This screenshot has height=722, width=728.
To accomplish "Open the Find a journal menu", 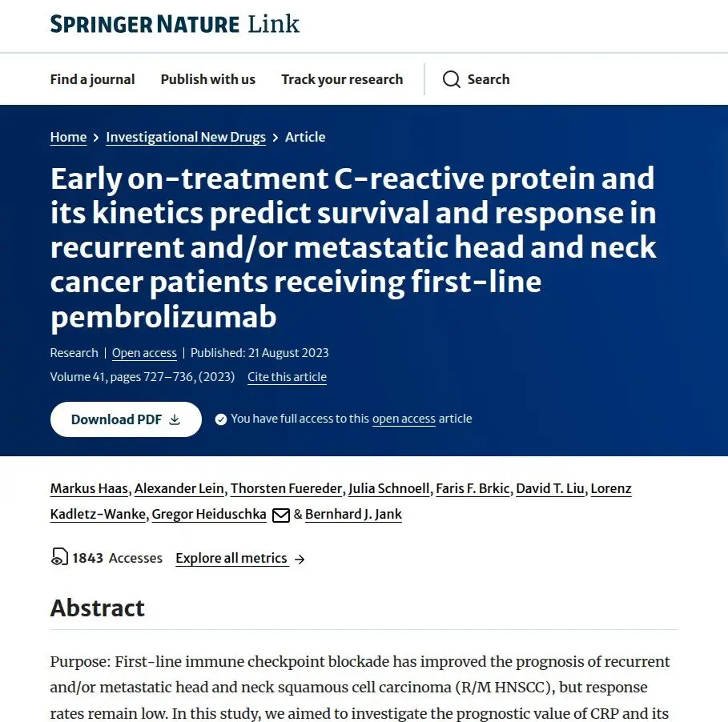I will click(x=92, y=79).
